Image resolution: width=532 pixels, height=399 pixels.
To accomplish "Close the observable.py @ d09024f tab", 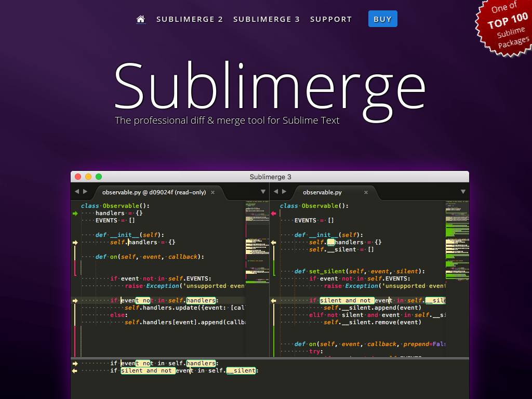I will 212,192.
